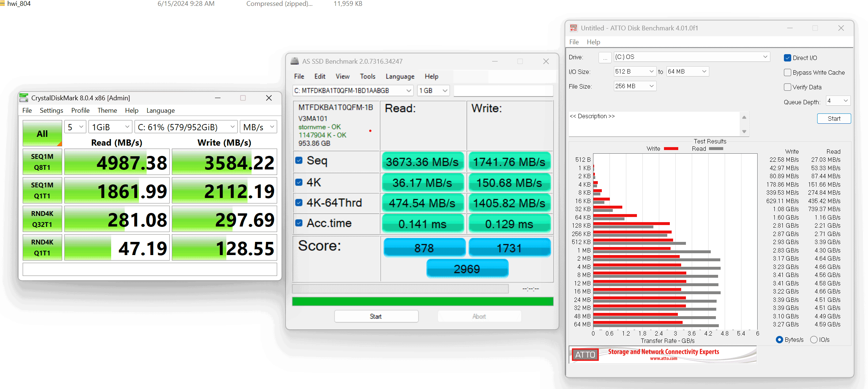Click the ATTO logo in the banner
Image resolution: width=868 pixels, height=389 pixels.
(x=585, y=355)
